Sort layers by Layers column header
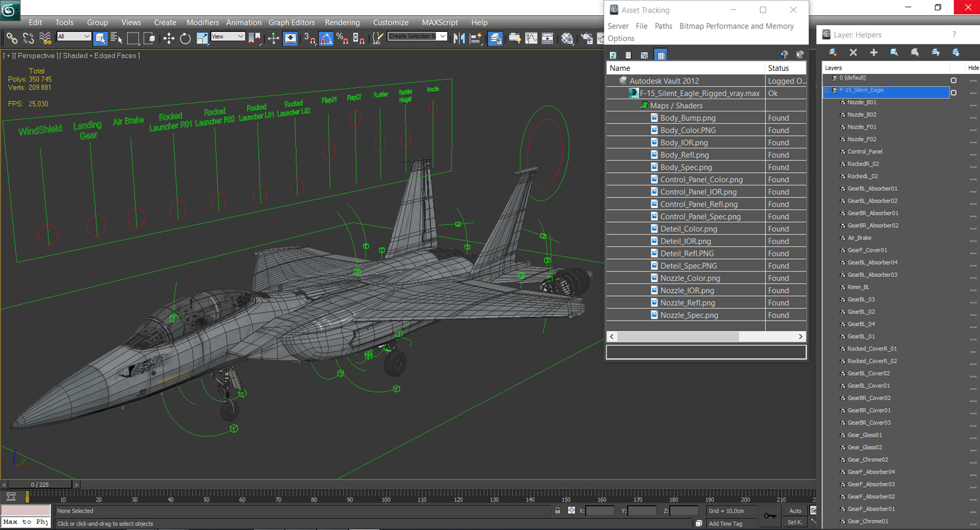Image resolution: width=980 pixels, height=530 pixels. [x=886, y=68]
